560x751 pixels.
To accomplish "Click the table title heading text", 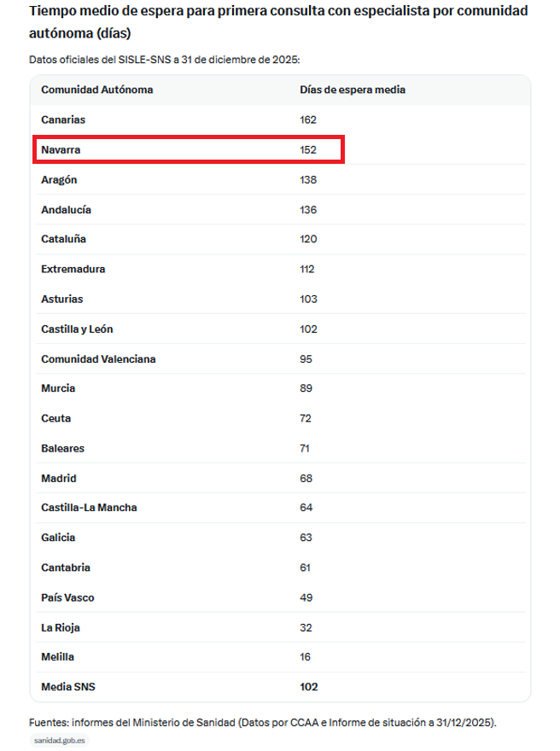I will (x=278, y=21).
